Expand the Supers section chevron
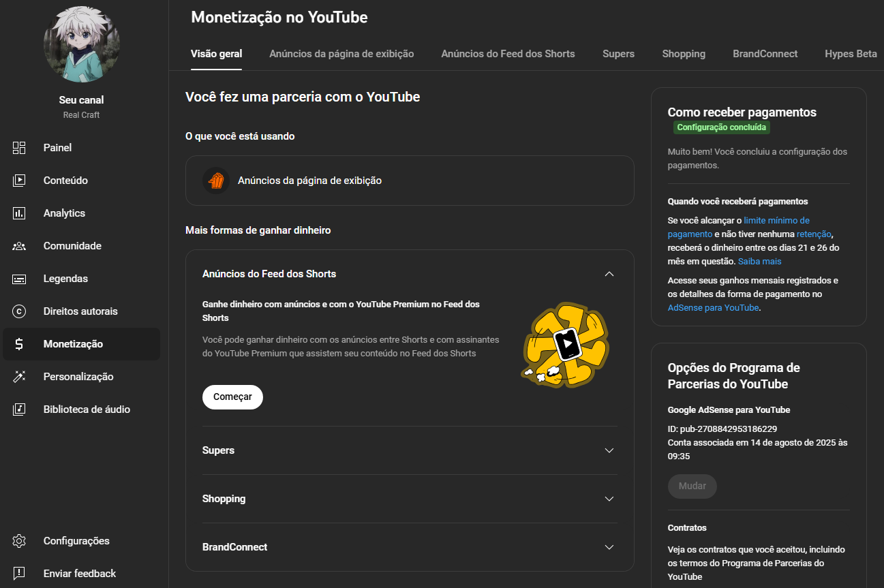The image size is (884, 588). point(609,450)
